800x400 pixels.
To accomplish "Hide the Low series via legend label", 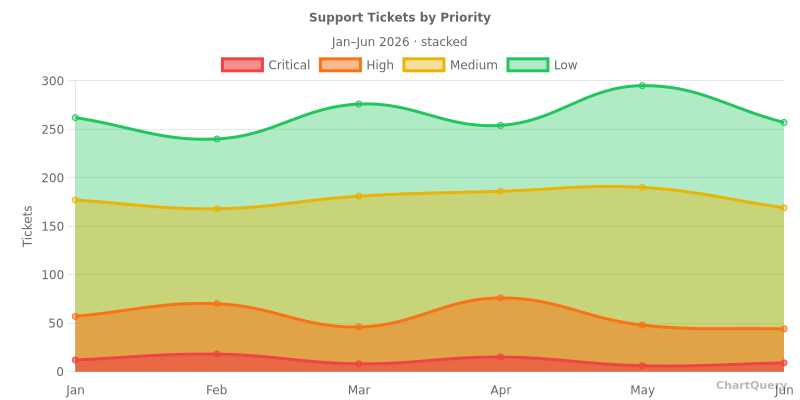I will (x=565, y=65).
